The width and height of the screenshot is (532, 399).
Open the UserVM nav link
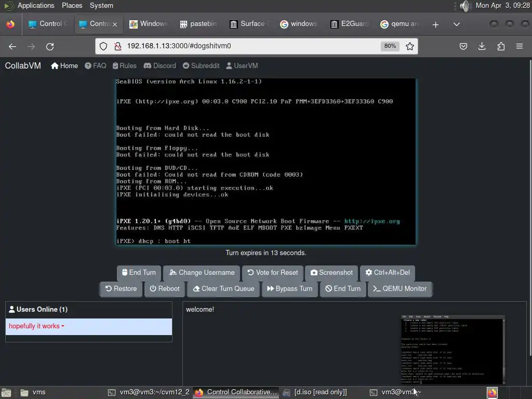tap(242, 66)
